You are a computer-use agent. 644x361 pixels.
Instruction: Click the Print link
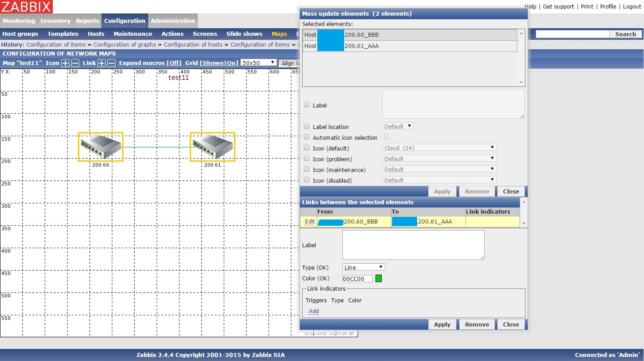(587, 7)
